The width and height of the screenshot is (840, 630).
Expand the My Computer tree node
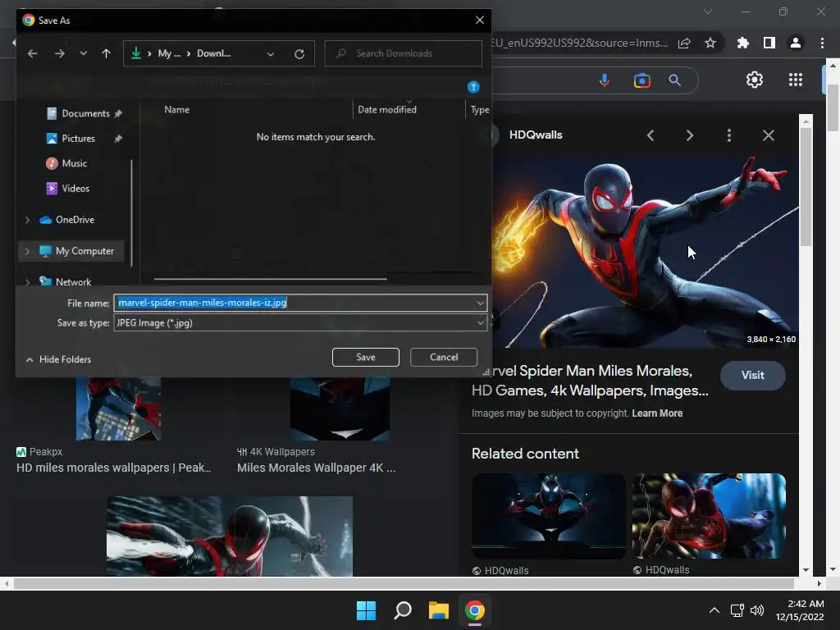point(27,251)
